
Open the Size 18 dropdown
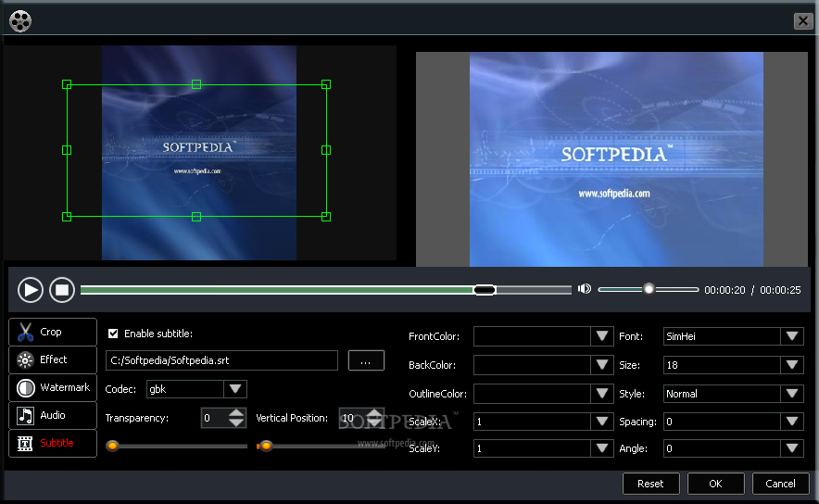click(792, 365)
